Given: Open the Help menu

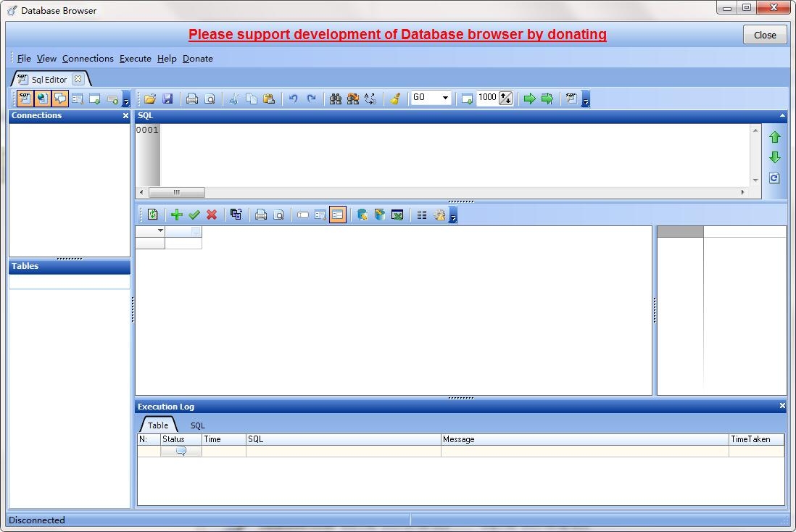Looking at the screenshot, I should pyautogui.click(x=167, y=59).
